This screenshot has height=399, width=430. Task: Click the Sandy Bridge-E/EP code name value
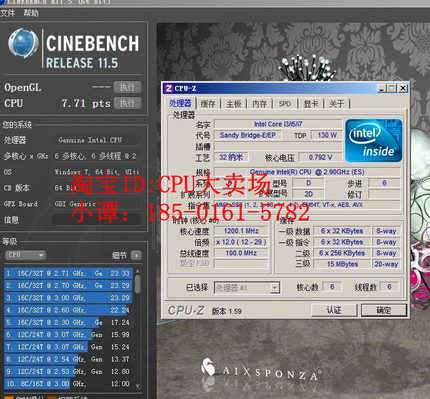point(248,135)
